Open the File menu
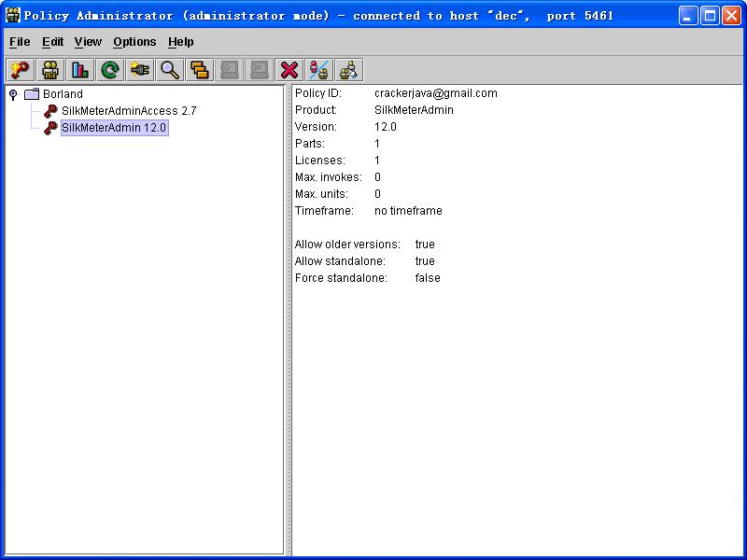747x560 pixels. coord(20,42)
